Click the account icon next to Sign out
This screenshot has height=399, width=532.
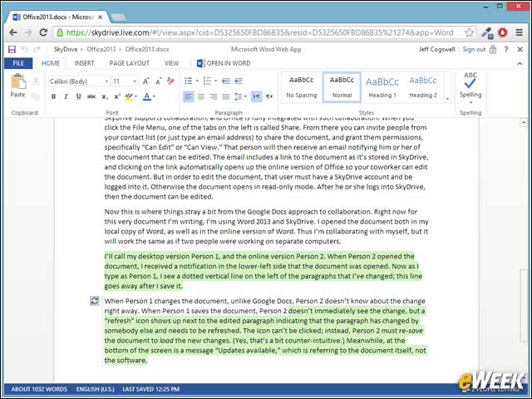pos(493,50)
